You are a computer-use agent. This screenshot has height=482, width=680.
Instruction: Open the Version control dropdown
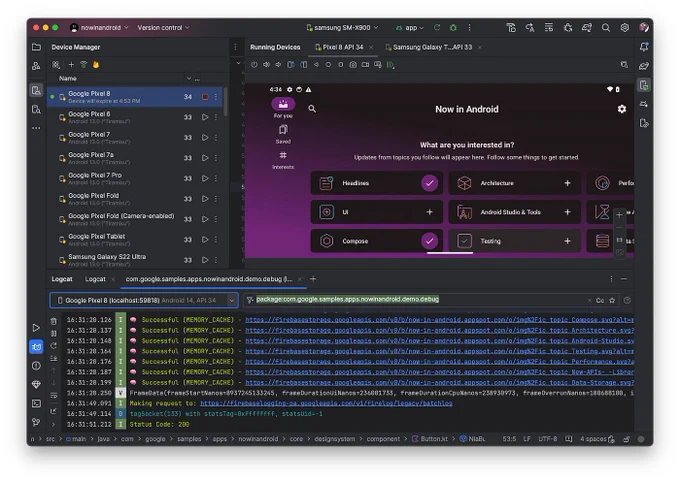click(163, 27)
